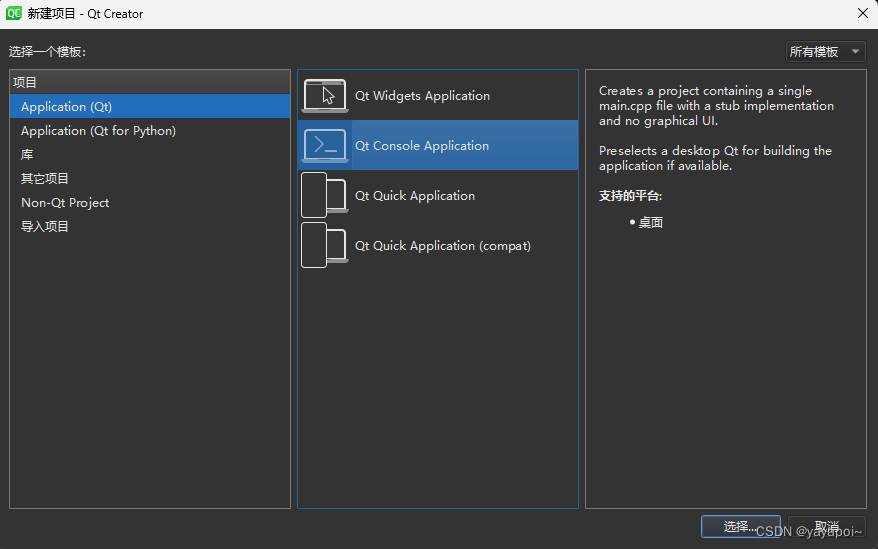Select Application (Qt) category
Image resolution: width=878 pixels, height=549 pixels.
pyautogui.click(x=150, y=106)
